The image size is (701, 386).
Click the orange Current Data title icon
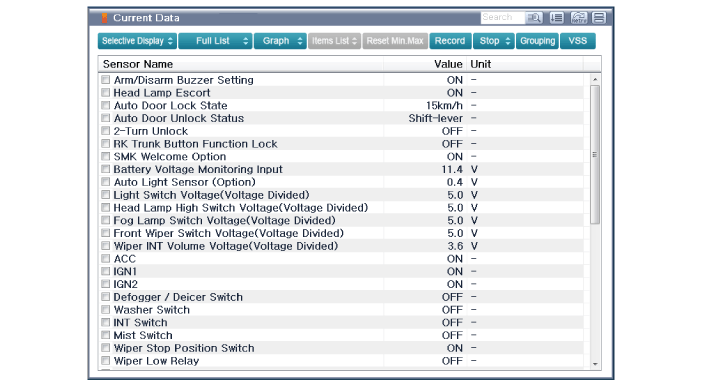[104, 18]
